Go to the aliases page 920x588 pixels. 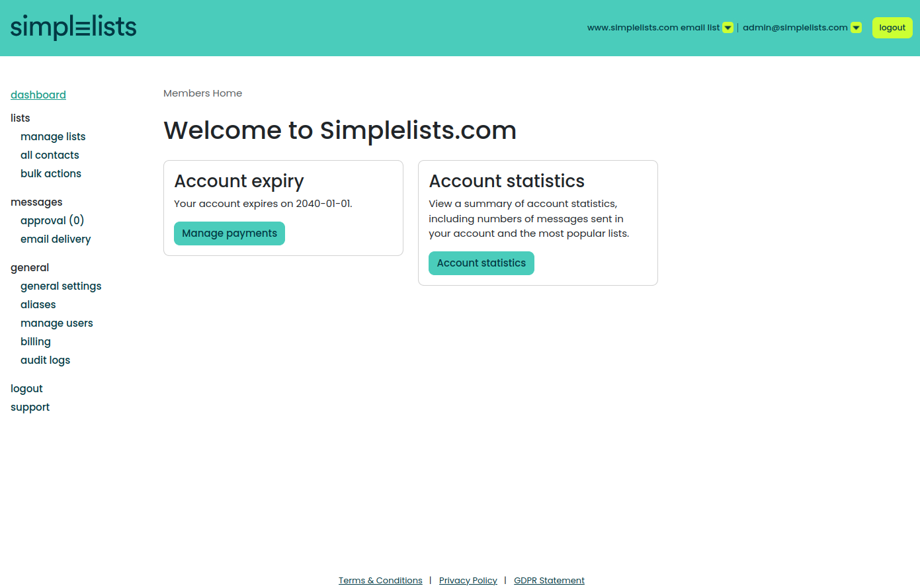(38, 304)
